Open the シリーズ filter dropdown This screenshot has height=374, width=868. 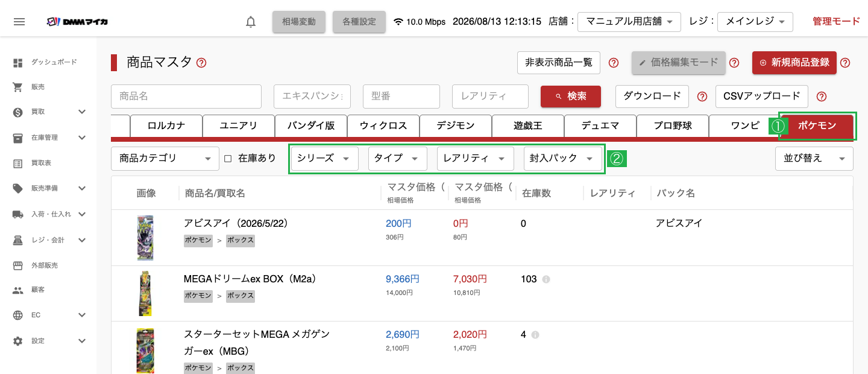(x=324, y=158)
